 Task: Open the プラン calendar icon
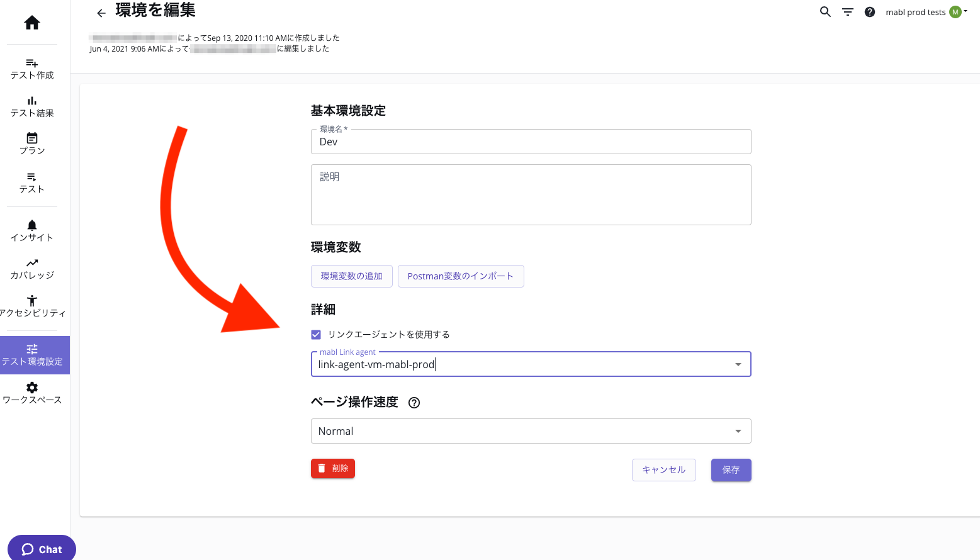click(31, 143)
